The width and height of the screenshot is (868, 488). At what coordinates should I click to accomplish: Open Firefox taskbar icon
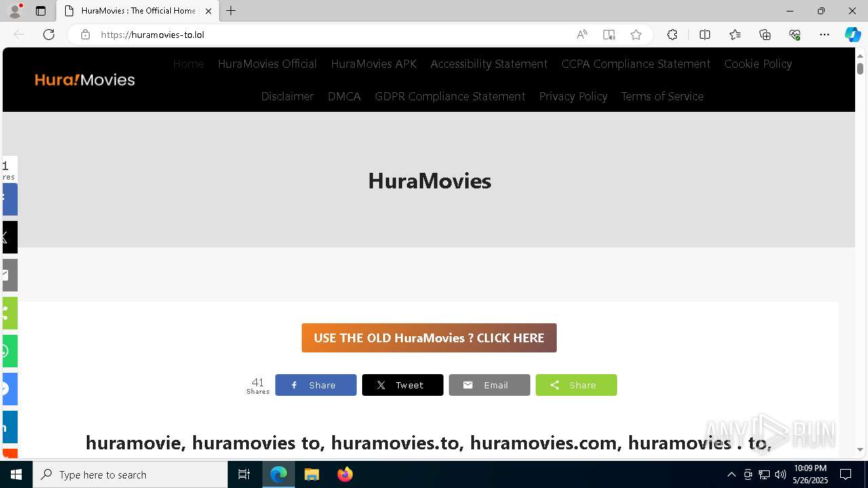coord(344,474)
